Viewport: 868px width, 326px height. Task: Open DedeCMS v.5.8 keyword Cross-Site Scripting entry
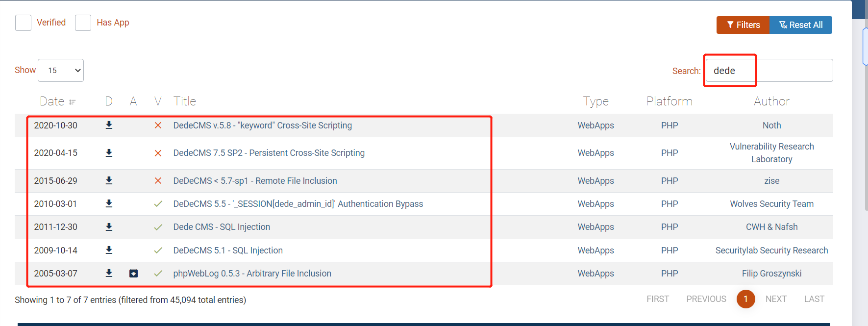[x=262, y=125]
